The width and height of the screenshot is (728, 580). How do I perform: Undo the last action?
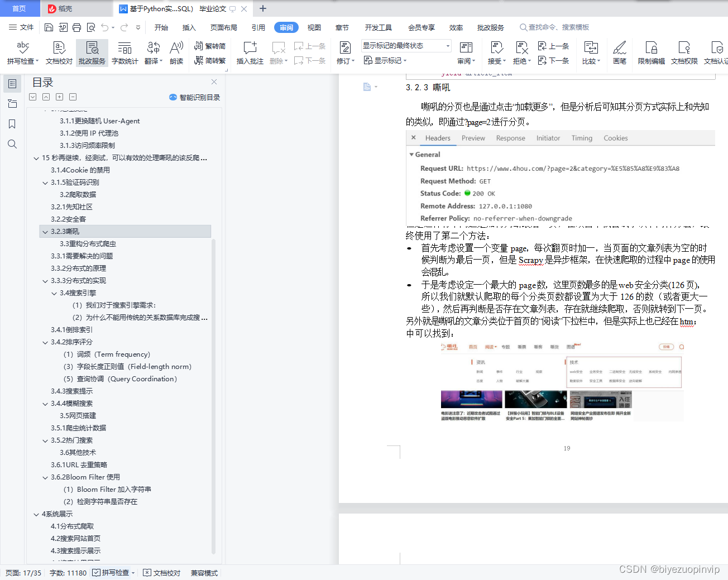pos(104,27)
